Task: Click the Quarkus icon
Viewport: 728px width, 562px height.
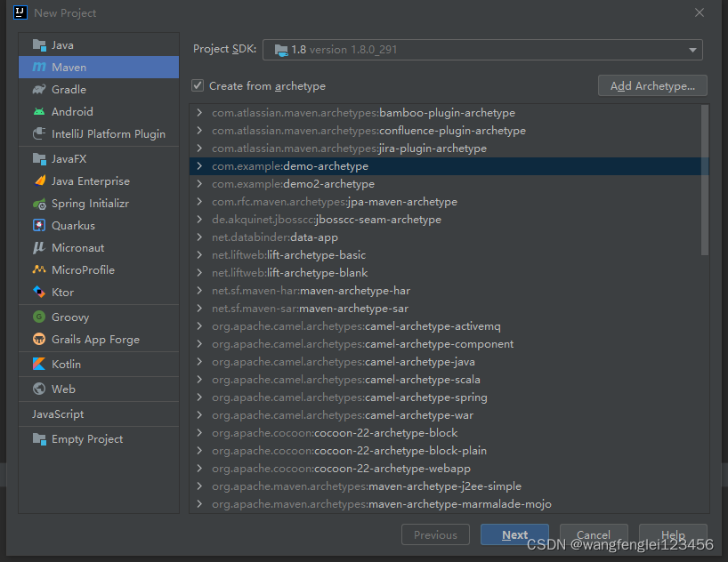Action: click(x=39, y=225)
